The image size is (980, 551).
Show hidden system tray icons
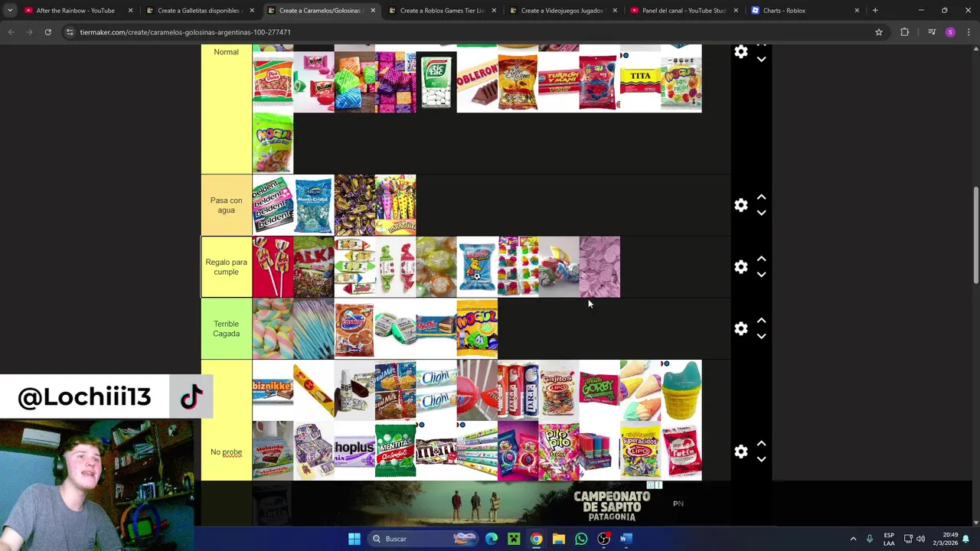click(x=853, y=539)
